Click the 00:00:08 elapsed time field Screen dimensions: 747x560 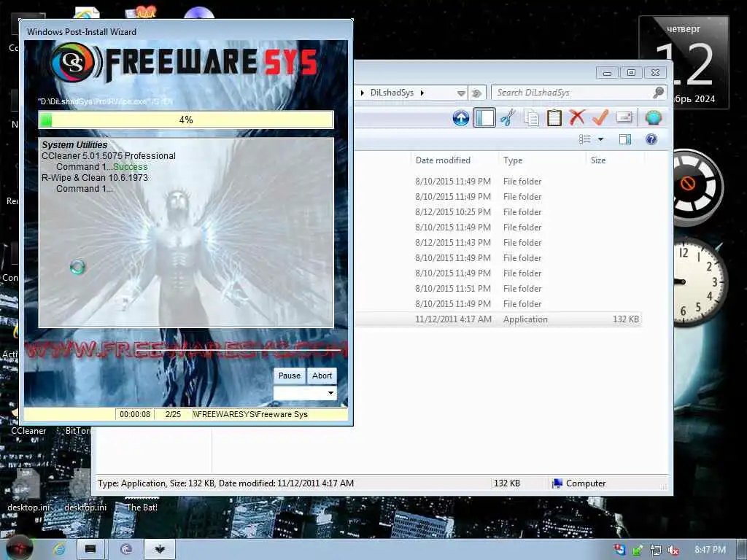pos(135,414)
